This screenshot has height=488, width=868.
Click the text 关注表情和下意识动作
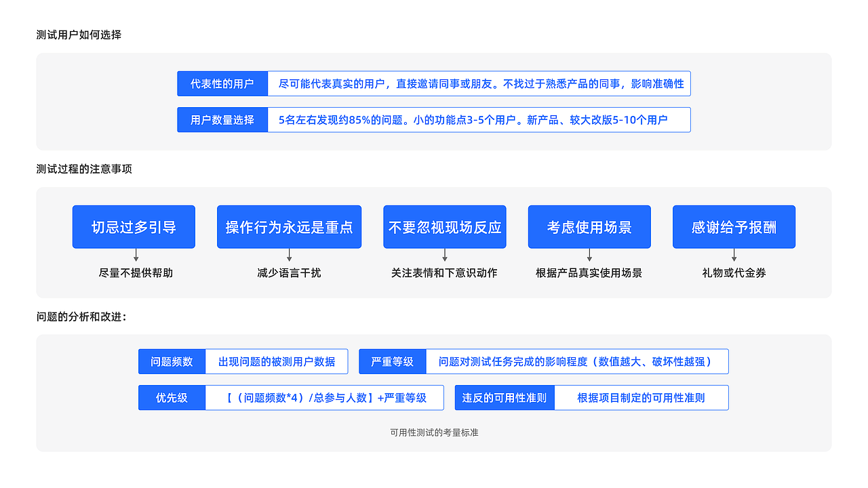pyautogui.click(x=444, y=272)
